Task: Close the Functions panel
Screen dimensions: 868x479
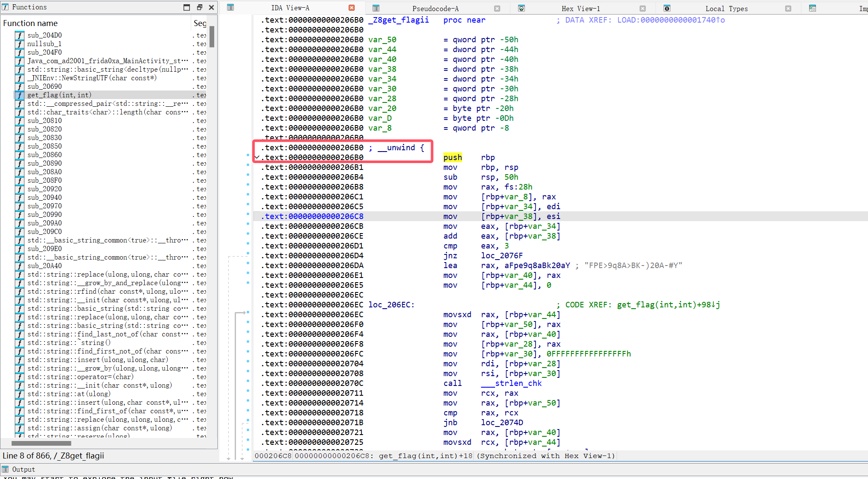Action: [211, 7]
